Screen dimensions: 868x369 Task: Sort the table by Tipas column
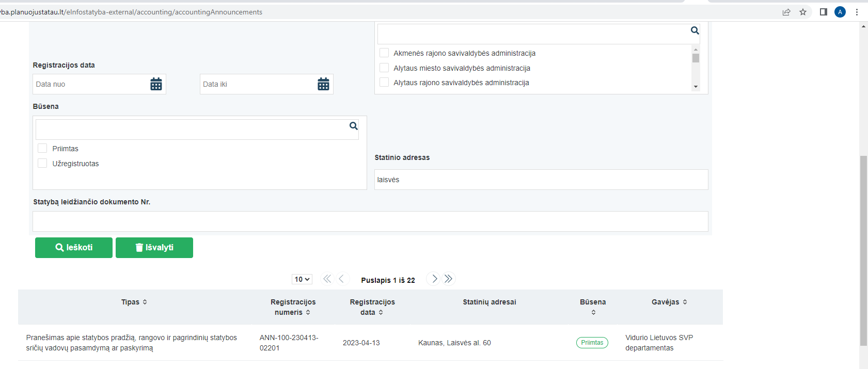point(134,302)
